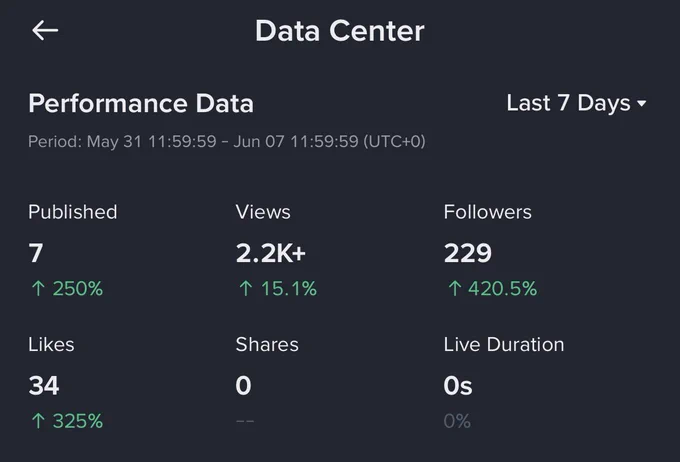This screenshot has height=462, width=680.
Task: Select the Data Center title
Action: click(340, 31)
